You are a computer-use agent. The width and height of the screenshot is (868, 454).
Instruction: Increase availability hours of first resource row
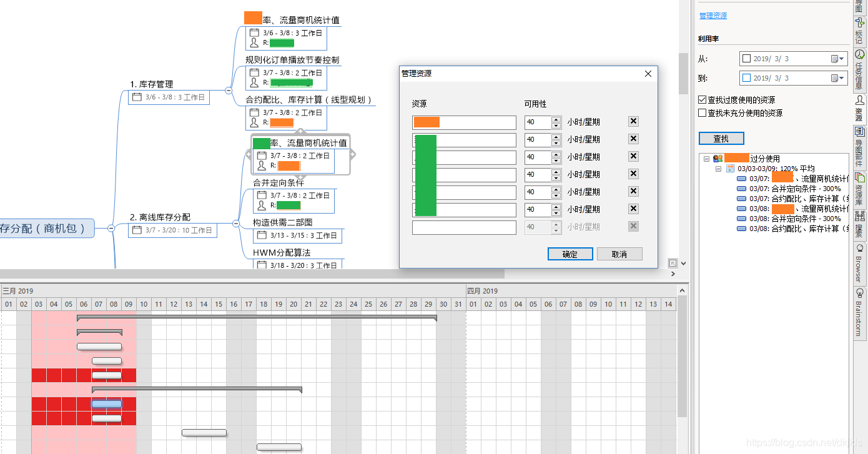(x=556, y=119)
